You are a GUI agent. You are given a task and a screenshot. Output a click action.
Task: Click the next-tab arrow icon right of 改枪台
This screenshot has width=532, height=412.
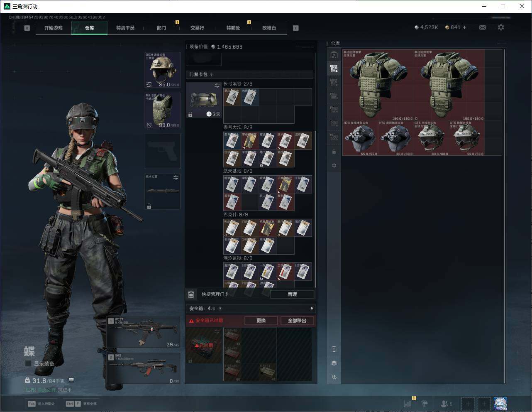(x=296, y=28)
